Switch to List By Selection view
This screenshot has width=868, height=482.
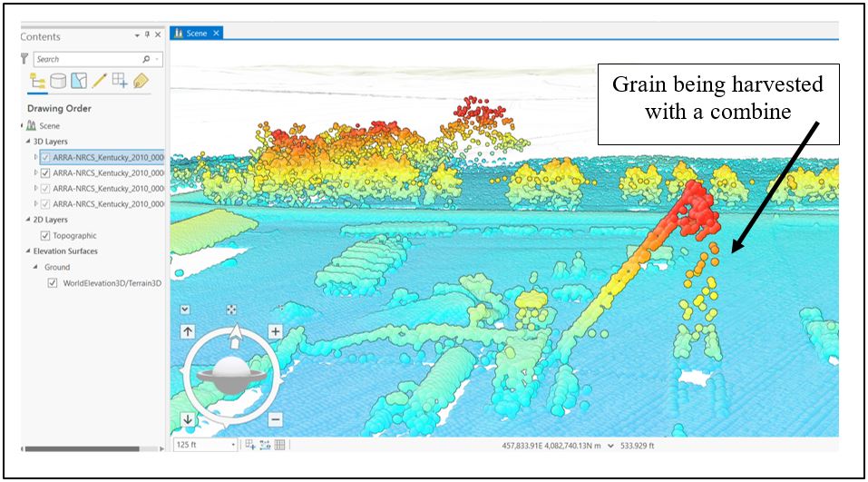[79, 82]
